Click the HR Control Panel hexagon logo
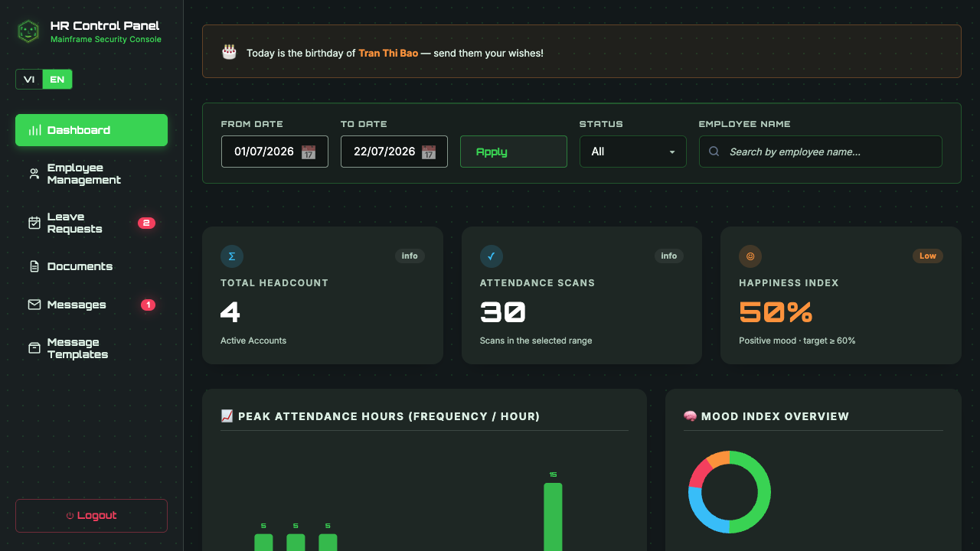980x551 pixels. [28, 31]
